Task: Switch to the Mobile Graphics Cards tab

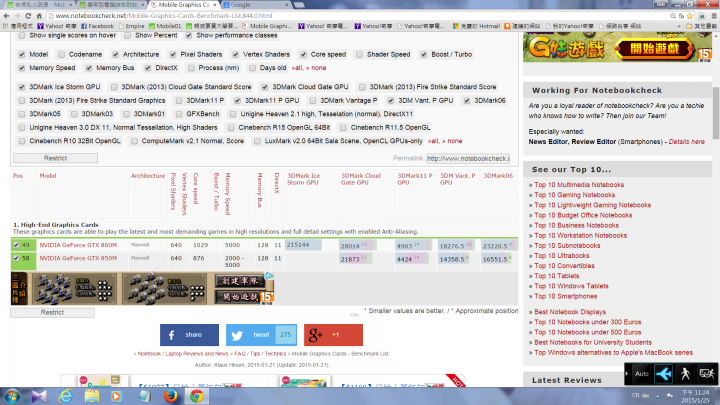Action: tap(183, 5)
